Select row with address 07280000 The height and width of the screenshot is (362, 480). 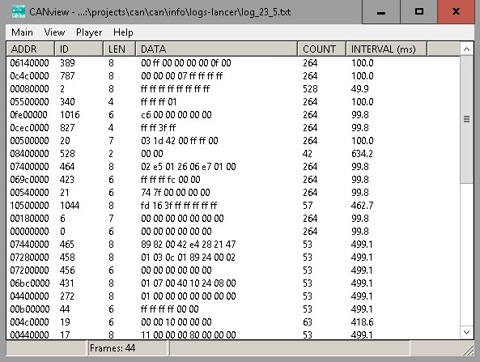tap(233, 257)
